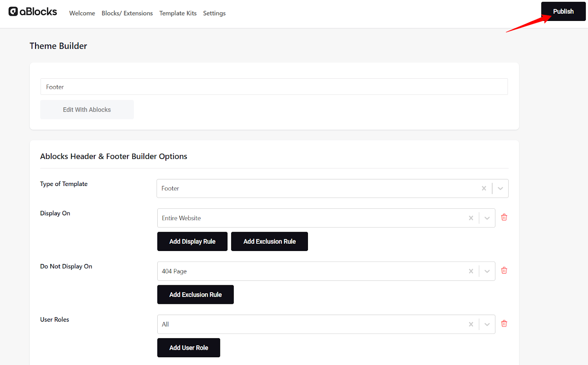Add a new display rule
The height and width of the screenshot is (365, 588).
[192, 241]
